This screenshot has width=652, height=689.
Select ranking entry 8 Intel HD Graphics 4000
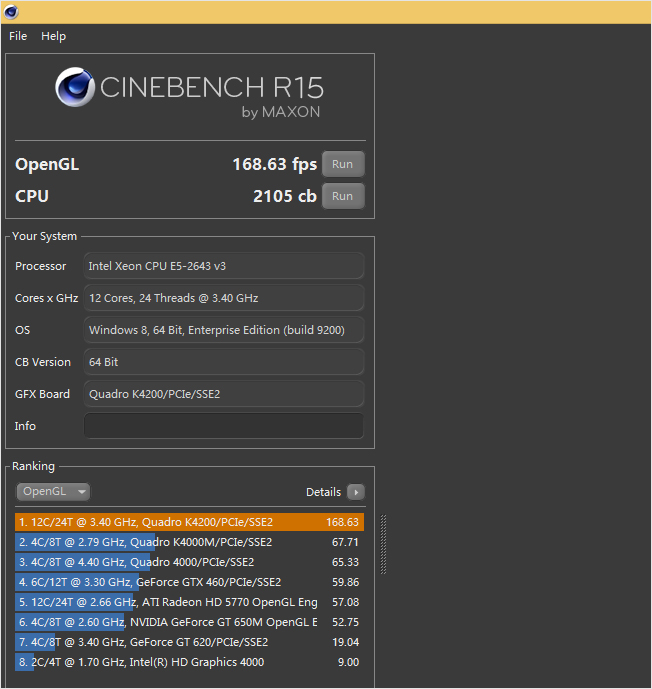189,662
